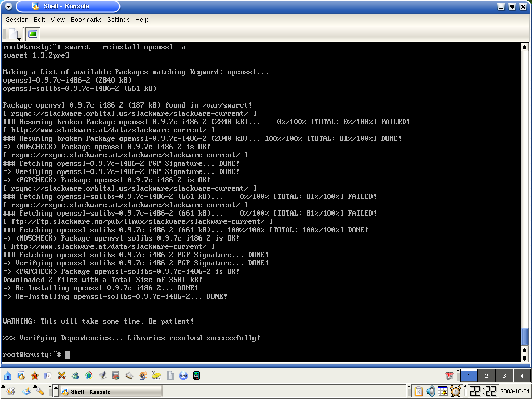
Task: Open the calendar organizer tray icon
Action: tap(443, 392)
